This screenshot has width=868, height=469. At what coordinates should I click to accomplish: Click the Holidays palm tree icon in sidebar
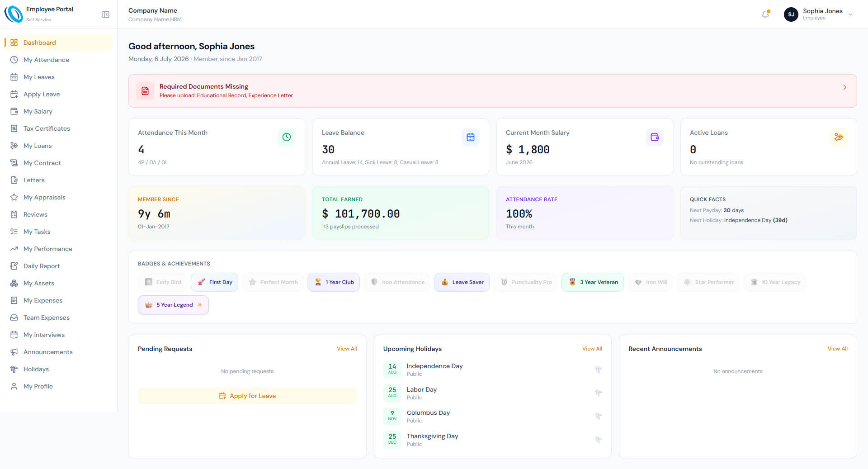tap(14, 369)
